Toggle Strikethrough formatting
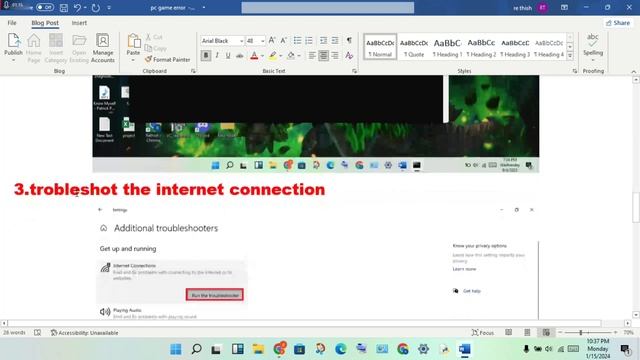The height and width of the screenshot is (360, 640). tap(240, 55)
